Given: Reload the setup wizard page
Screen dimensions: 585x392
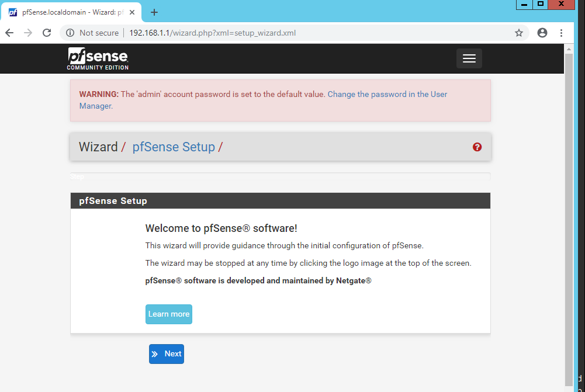Looking at the screenshot, I should pos(47,33).
